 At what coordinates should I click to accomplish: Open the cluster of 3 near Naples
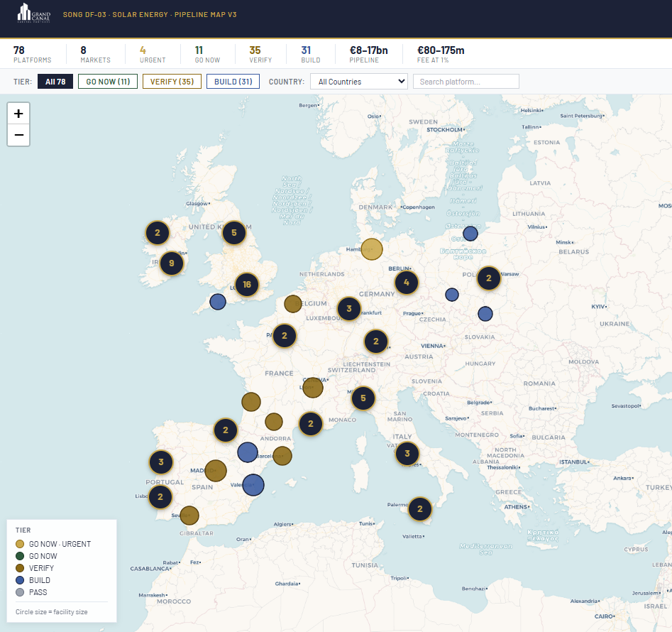pos(407,454)
